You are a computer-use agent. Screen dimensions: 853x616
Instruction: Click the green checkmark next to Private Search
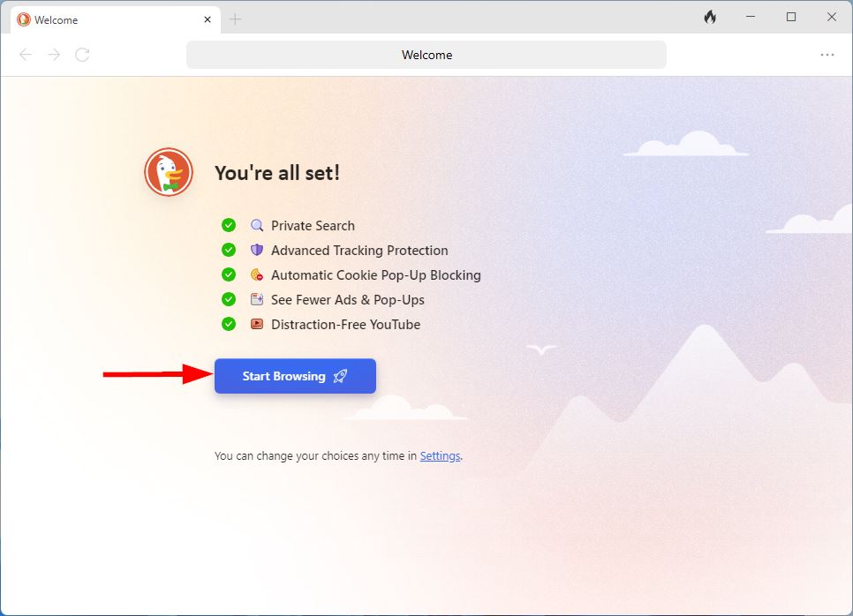coord(229,225)
